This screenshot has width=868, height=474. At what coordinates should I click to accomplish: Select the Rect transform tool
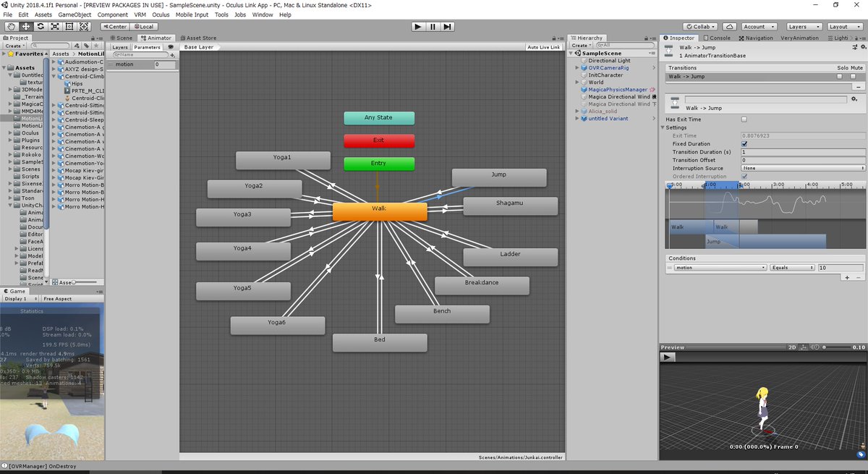coord(69,26)
